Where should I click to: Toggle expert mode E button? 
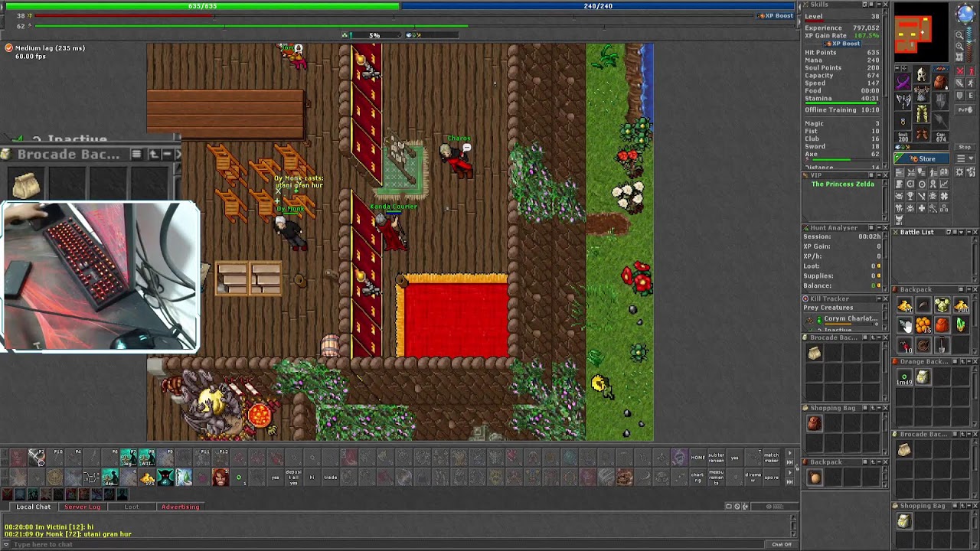(x=971, y=95)
